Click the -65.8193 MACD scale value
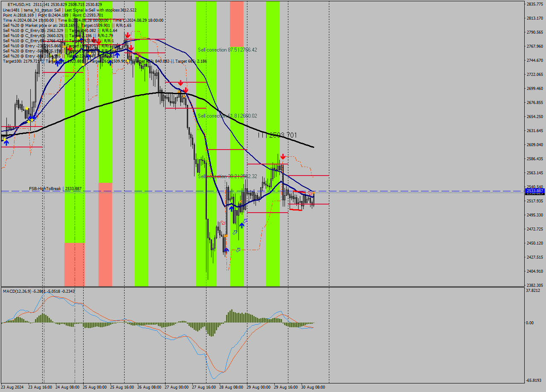The height and width of the screenshot is (392, 546). [534, 380]
